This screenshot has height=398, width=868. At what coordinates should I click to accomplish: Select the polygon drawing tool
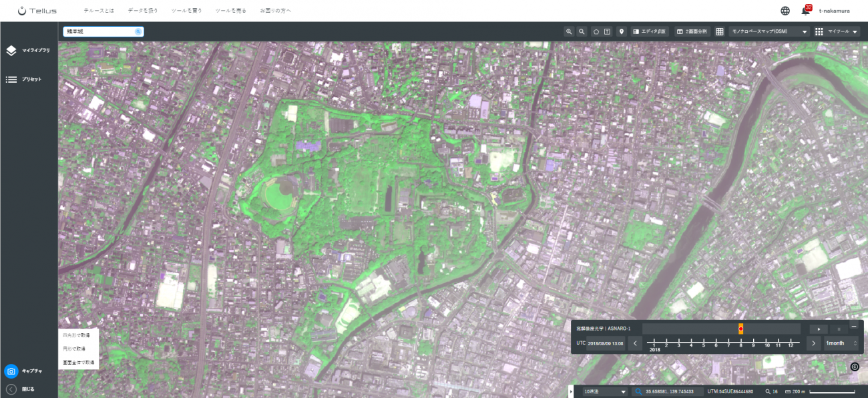[596, 31]
